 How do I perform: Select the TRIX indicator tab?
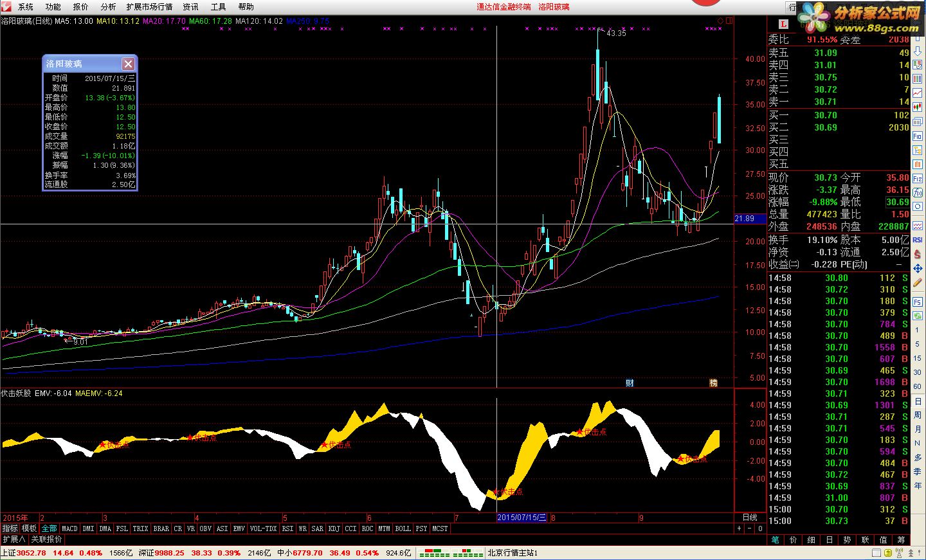[x=140, y=528]
